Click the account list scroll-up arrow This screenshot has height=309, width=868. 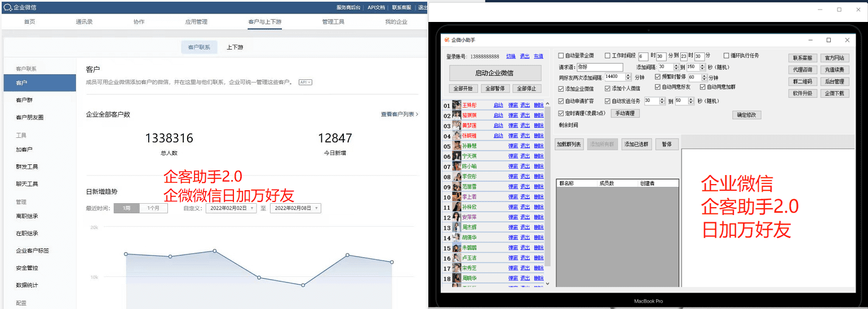click(548, 103)
